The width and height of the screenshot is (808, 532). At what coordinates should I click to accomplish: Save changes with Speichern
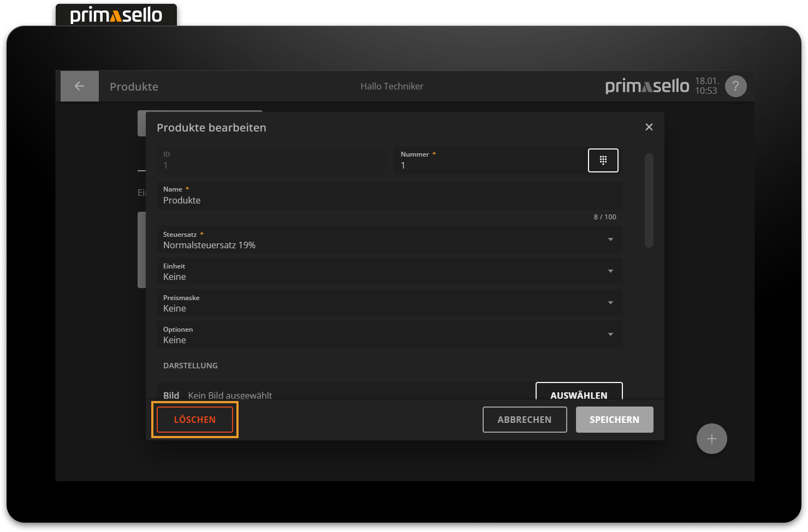pyautogui.click(x=614, y=420)
